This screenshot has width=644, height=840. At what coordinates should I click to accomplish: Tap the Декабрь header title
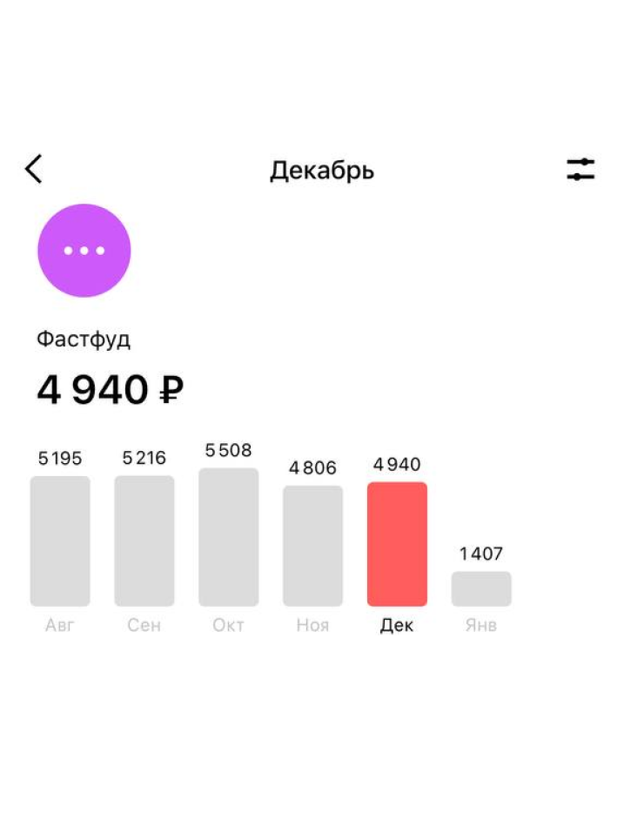pos(321,171)
